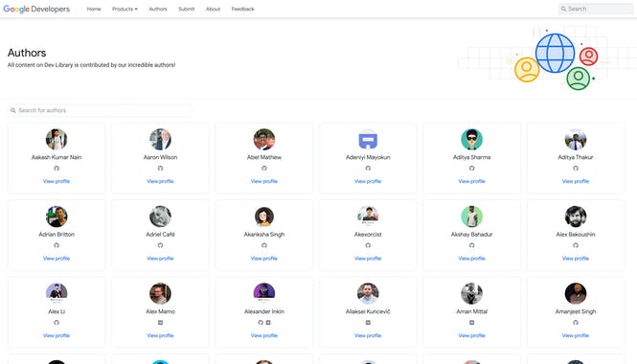Click Akanksha Singh's avatar image
This screenshot has height=364, width=637.
tap(264, 216)
